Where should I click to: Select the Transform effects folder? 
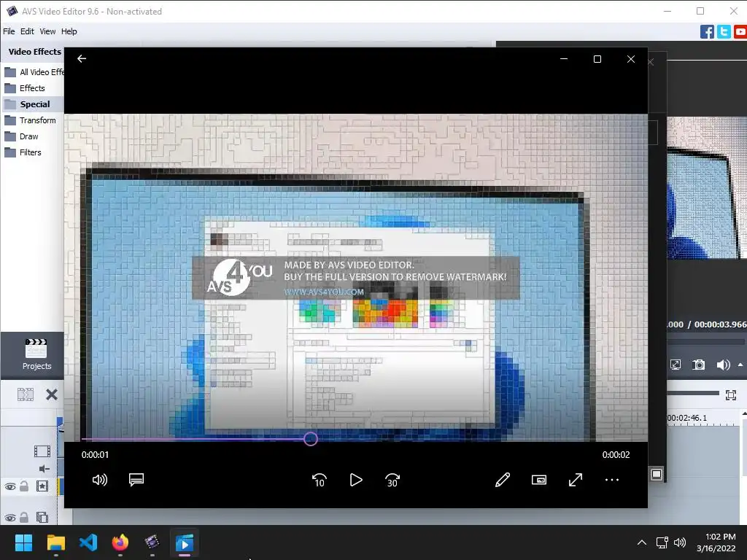tap(32, 120)
